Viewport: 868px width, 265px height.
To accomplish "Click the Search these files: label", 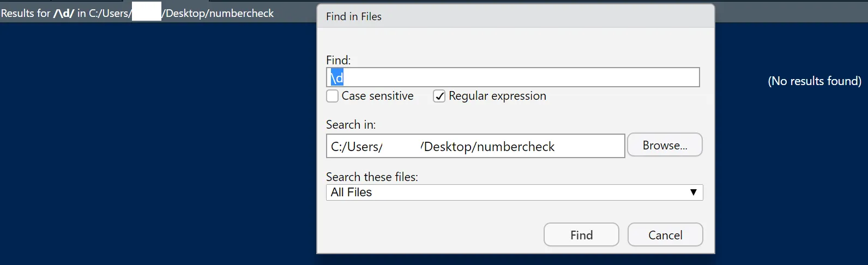I will click(372, 177).
